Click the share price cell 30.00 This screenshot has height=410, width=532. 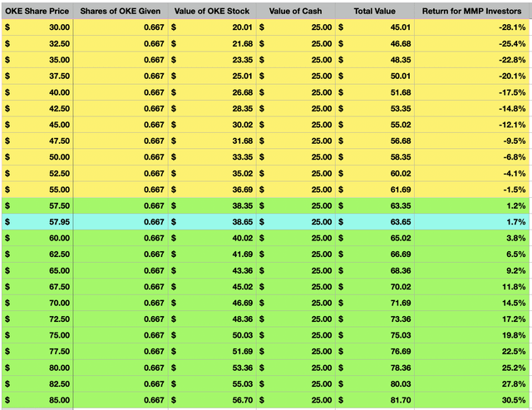[37, 27]
